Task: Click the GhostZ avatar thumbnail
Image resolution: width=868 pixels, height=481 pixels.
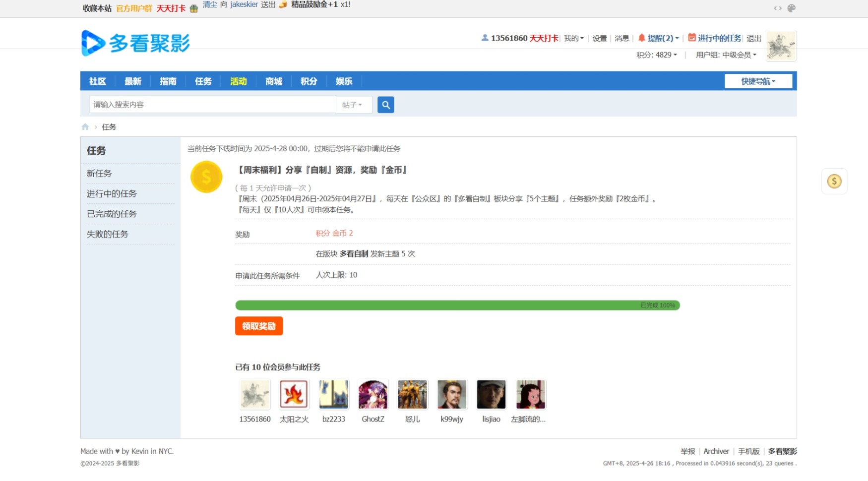Action: [372, 394]
